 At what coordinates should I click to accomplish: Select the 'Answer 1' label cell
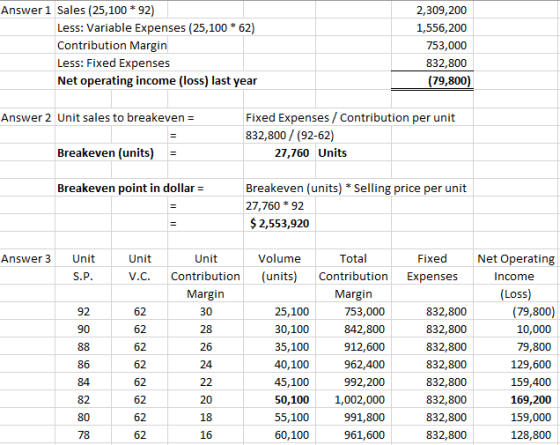pyautogui.click(x=26, y=10)
